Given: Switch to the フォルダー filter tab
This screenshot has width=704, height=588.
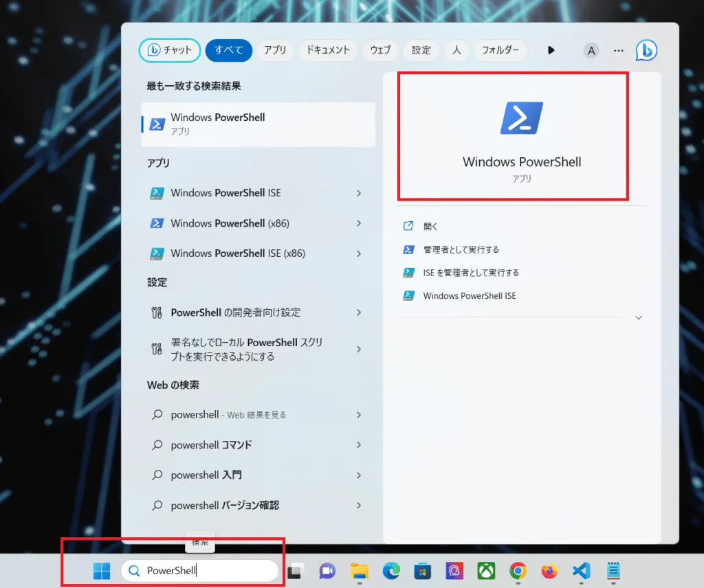Looking at the screenshot, I should coord(500,49).
